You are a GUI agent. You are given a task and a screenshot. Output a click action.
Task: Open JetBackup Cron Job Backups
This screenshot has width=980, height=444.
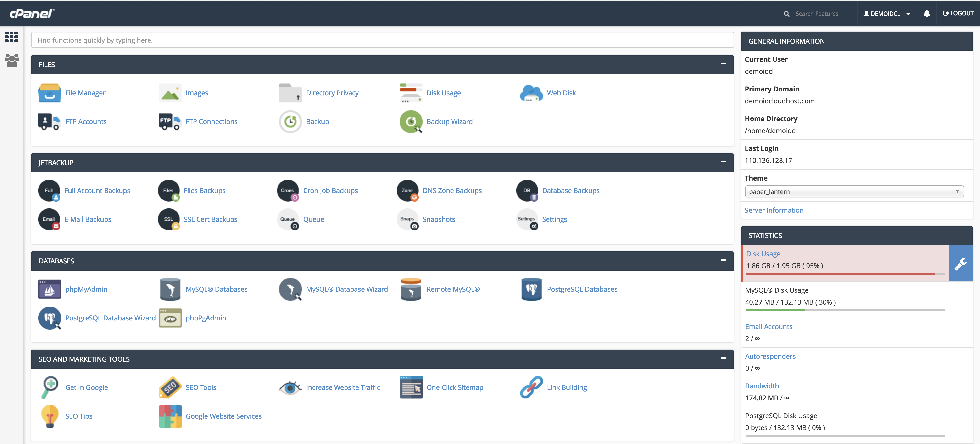click(330, 190)
